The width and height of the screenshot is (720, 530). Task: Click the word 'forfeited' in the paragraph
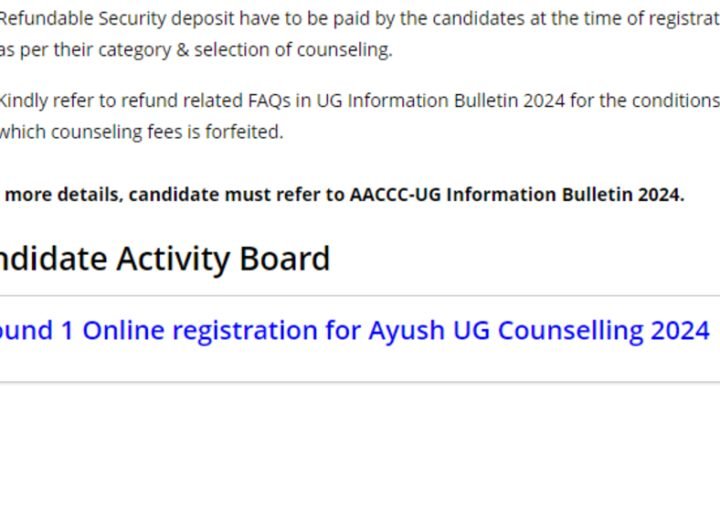click(x=244, y=132)
